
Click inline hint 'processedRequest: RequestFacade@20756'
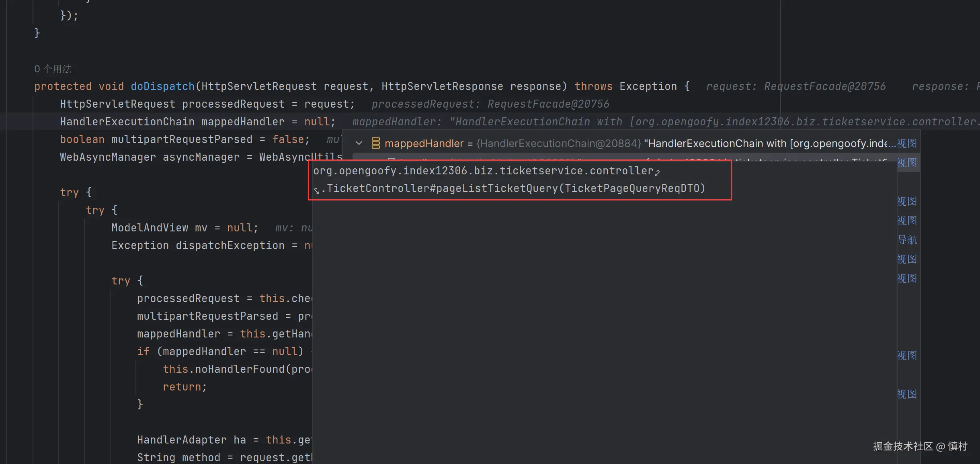coord(490,104)
